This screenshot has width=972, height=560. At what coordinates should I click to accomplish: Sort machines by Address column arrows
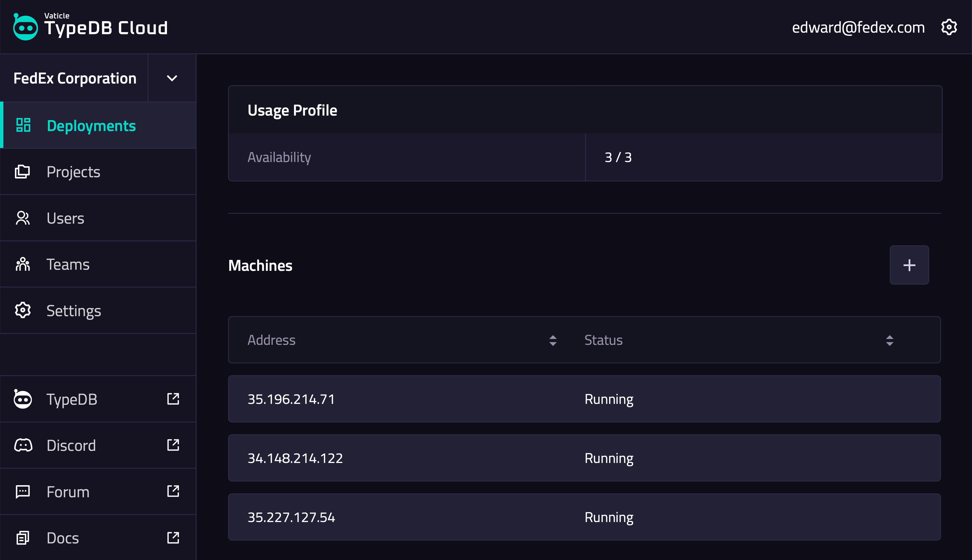click(x=553, y=340)
